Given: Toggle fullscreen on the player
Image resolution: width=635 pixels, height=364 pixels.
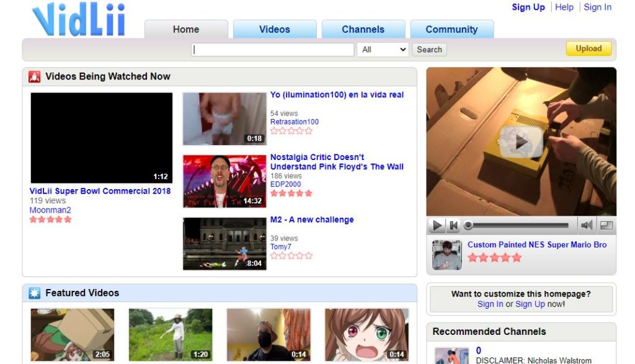Looking at the screenshot, I should [606, 226].
